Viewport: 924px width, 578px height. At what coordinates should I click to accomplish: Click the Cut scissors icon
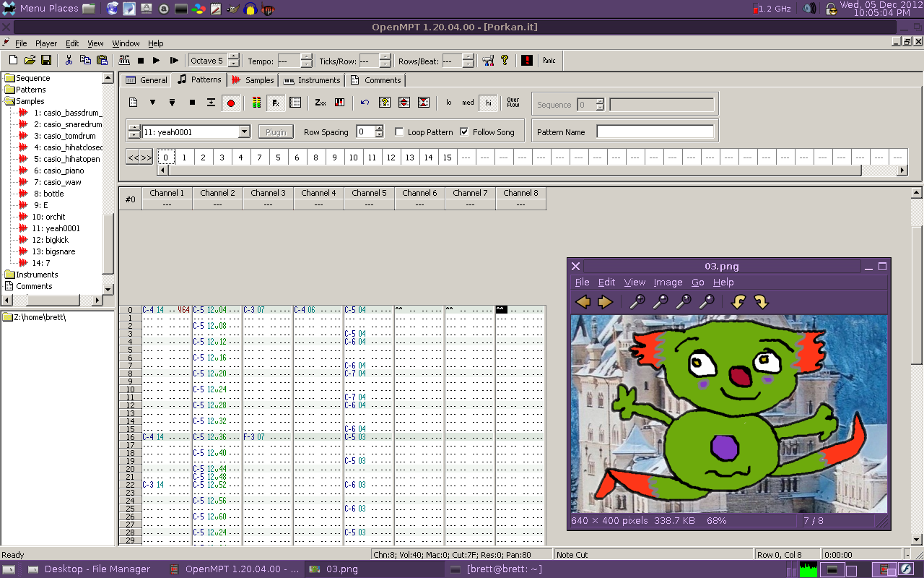pyautogui.click(x=69, y=61)
